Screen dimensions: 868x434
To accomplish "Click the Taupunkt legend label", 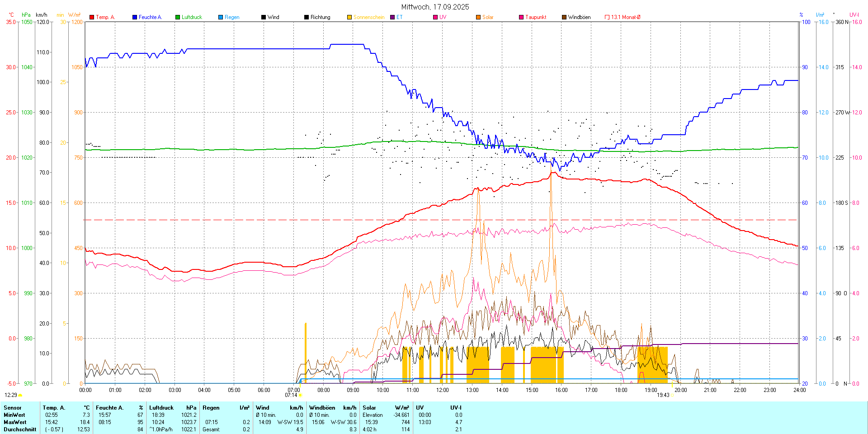I will click(536, 17).
